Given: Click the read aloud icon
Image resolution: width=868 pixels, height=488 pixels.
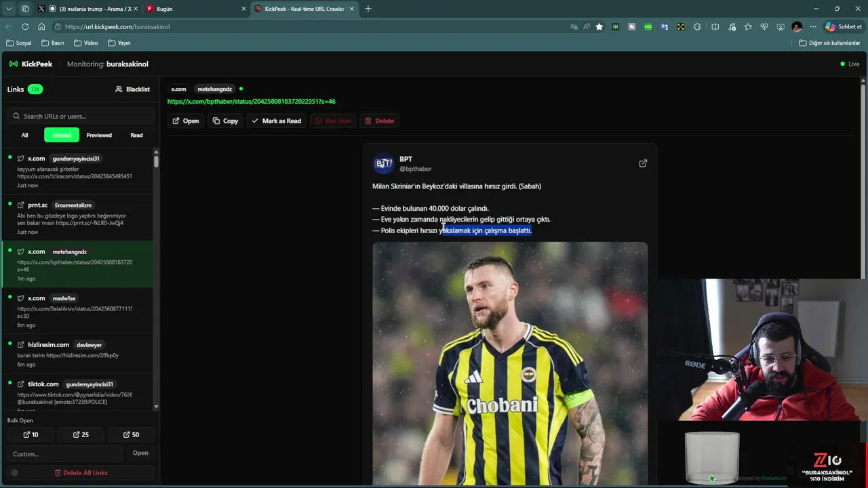Looking at the screenshot, I should point(587,26).
